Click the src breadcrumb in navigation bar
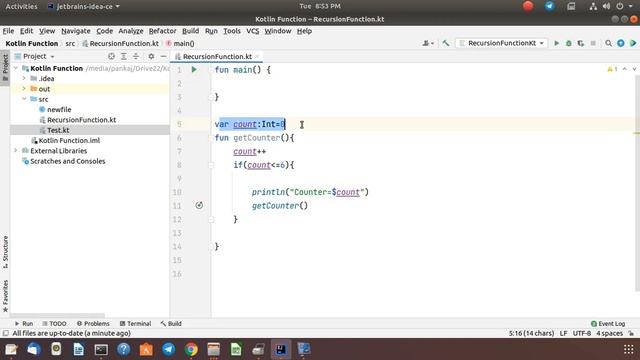The image size is (640, 360). [70, 43]
